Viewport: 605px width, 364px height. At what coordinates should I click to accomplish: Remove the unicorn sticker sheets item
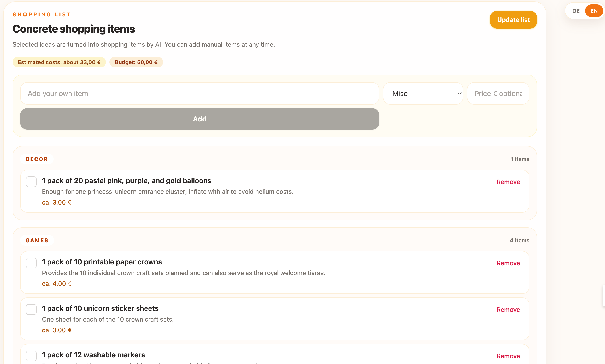click(508, 310)
